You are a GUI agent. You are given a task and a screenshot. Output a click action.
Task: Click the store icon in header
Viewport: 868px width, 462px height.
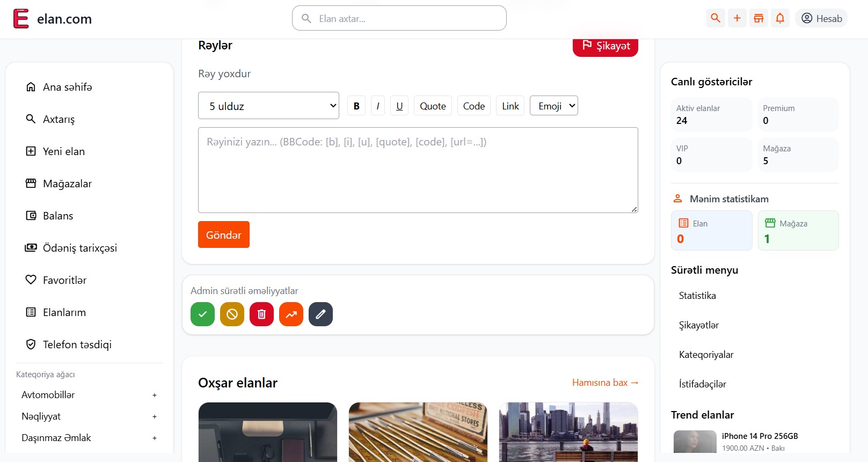pos(758,18)
